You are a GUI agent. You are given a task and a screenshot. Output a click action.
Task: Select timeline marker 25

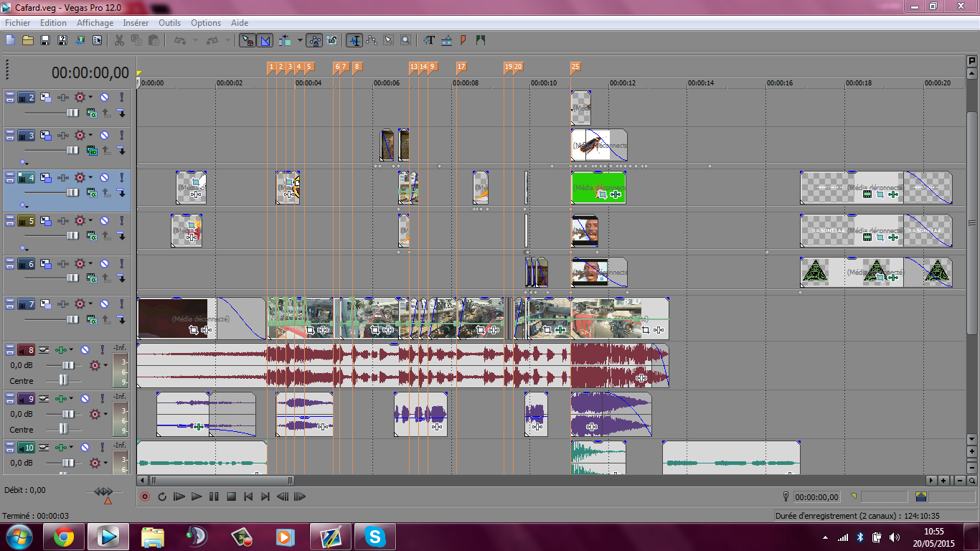[575, 67]
